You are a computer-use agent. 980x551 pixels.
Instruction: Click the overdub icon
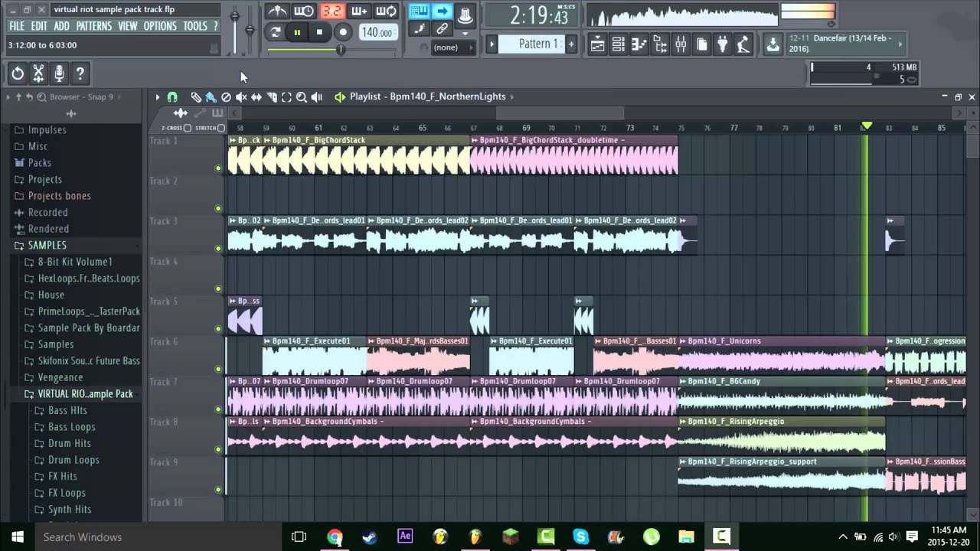358,11
